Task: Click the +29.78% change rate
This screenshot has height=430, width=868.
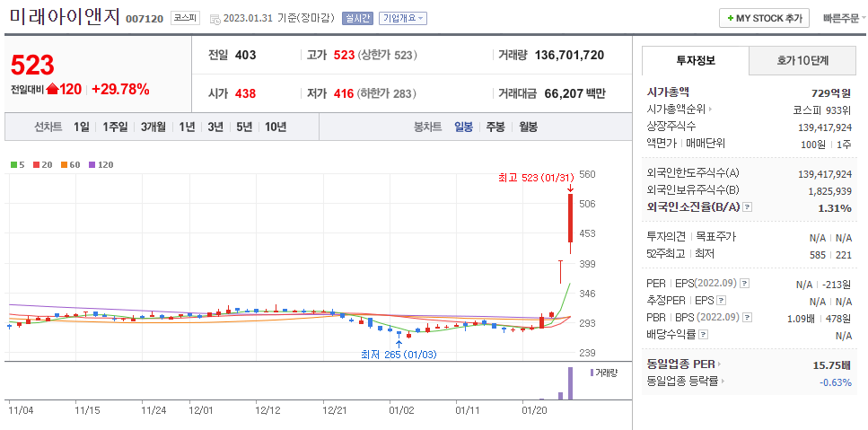Action: 120,89
